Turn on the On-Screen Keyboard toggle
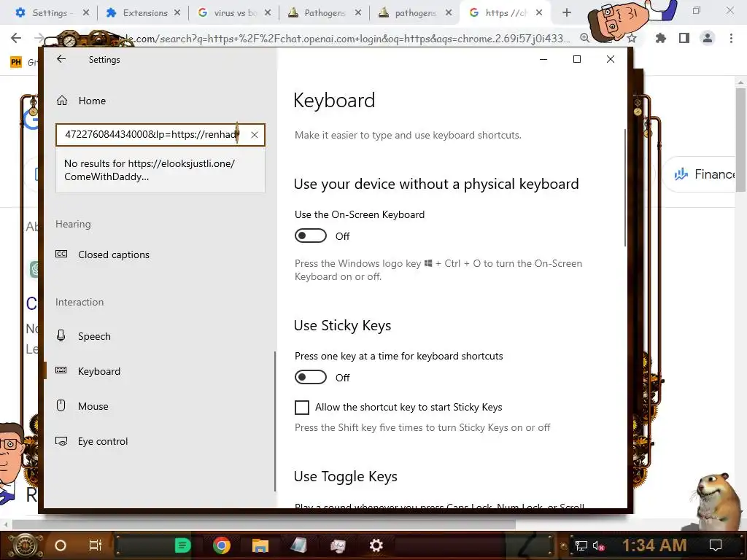The width and height of the screenshot is (747, 560). pos(311,236)
